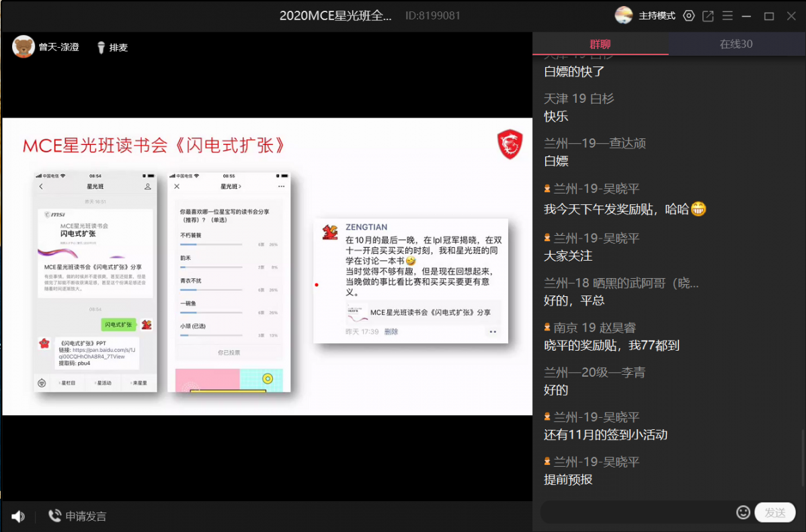
Task: Click the chat message 提前预报
Action: (568, 479)
